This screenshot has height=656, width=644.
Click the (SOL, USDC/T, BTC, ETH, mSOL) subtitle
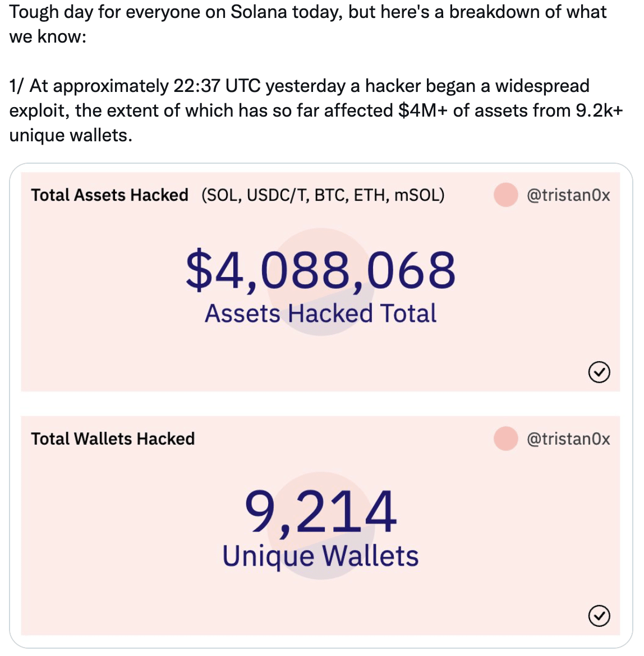coord(323,195)
